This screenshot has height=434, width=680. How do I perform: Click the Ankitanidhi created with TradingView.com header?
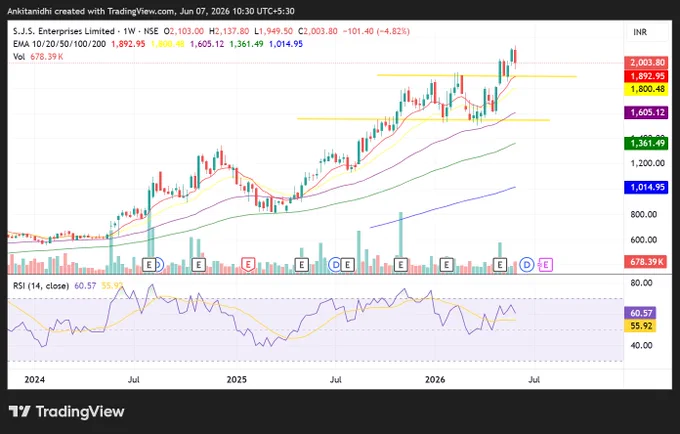click(151, 11)
